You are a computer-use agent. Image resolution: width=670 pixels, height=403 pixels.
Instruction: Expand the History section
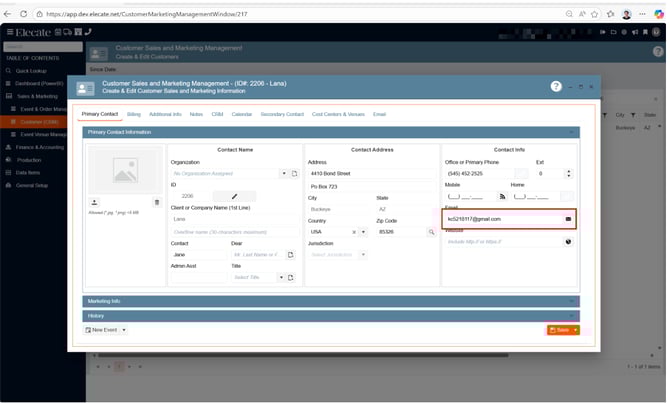[x=330, y=315]
